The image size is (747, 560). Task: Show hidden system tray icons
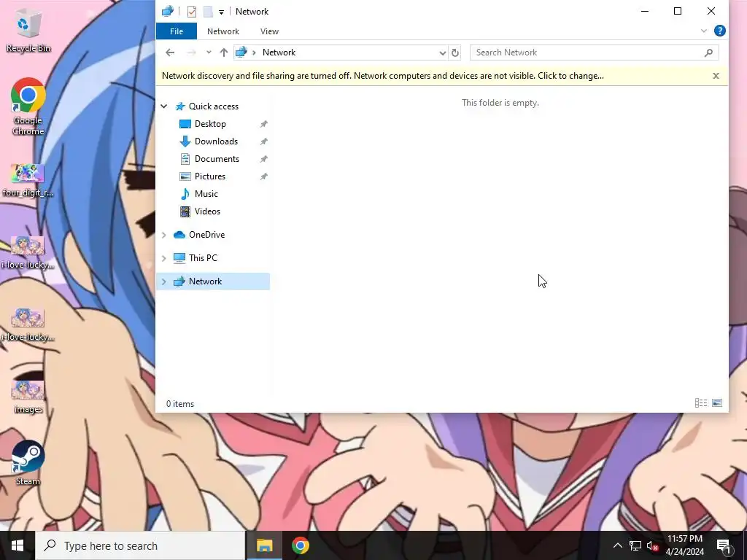click(x=617, y=545)
